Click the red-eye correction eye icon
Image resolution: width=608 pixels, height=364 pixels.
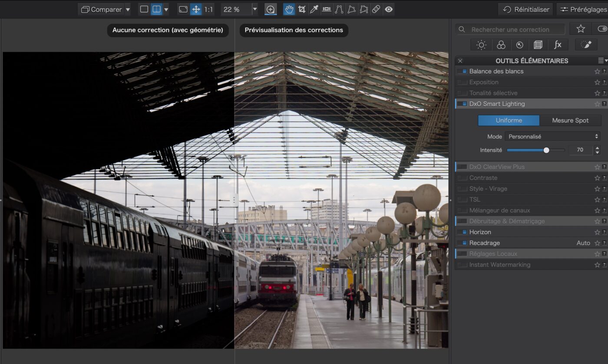pyautogui.click(x=389, y=9)
